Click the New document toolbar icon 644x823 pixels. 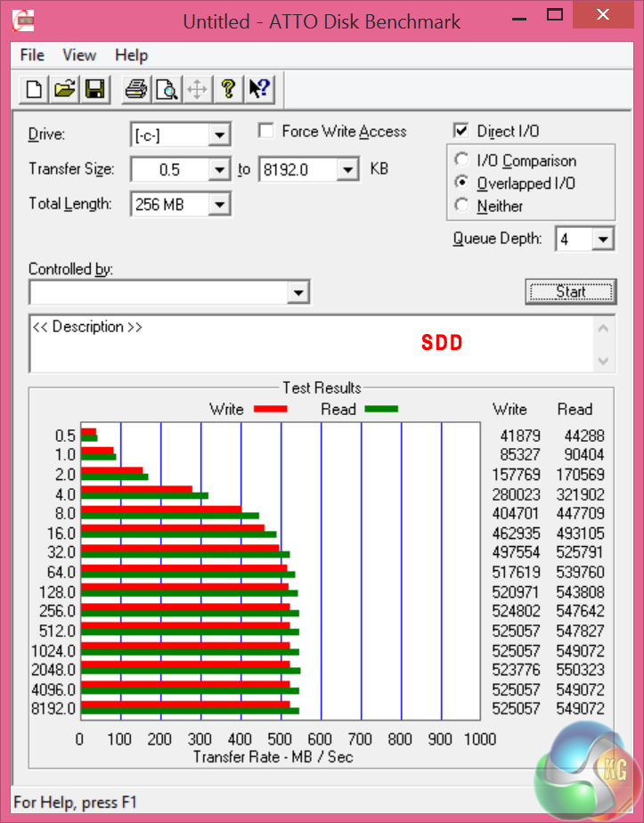35,89
